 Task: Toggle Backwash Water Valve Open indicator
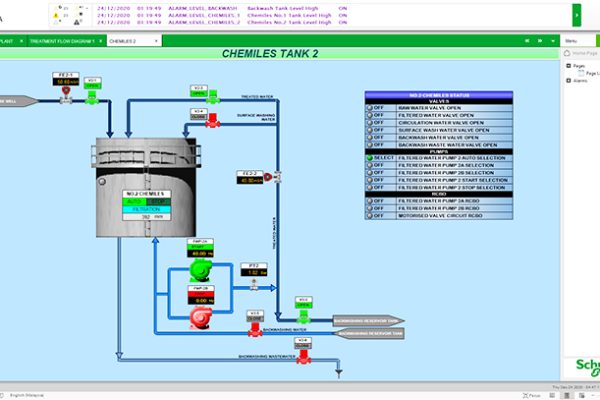370,137
